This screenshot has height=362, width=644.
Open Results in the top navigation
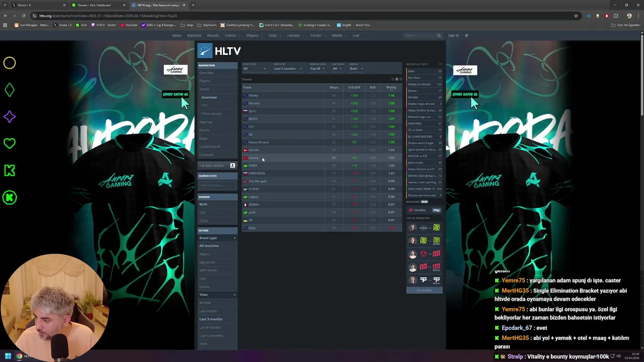[213, 35]
